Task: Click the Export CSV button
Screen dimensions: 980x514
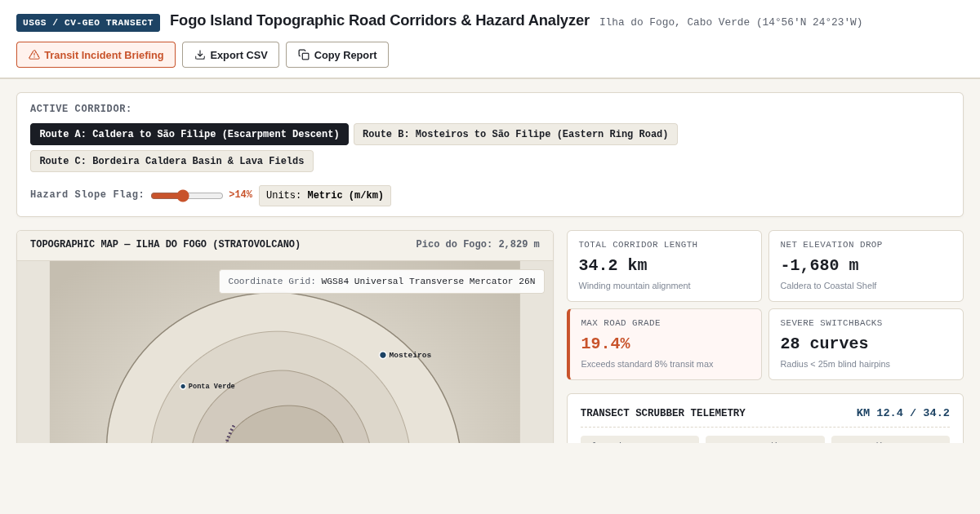Action: (230, 55)
